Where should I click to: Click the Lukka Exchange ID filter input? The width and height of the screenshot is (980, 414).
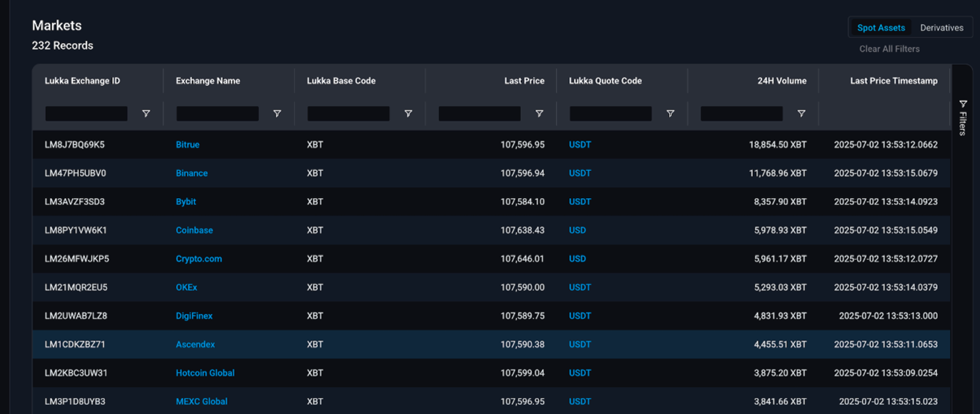click(86, 114)
